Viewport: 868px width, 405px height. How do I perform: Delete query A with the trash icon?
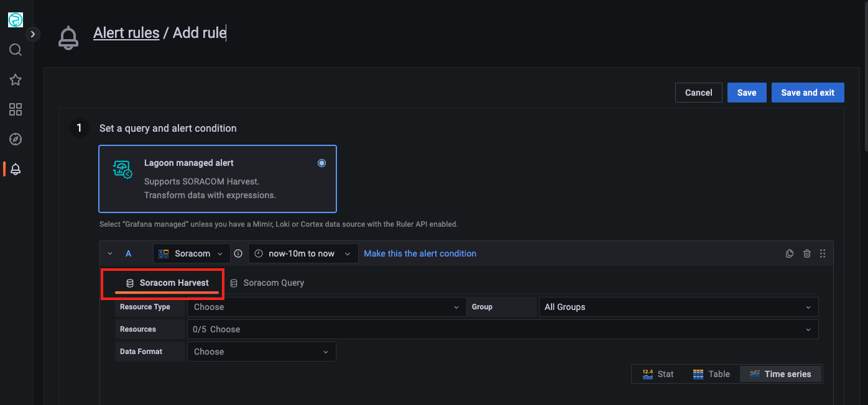807,253
